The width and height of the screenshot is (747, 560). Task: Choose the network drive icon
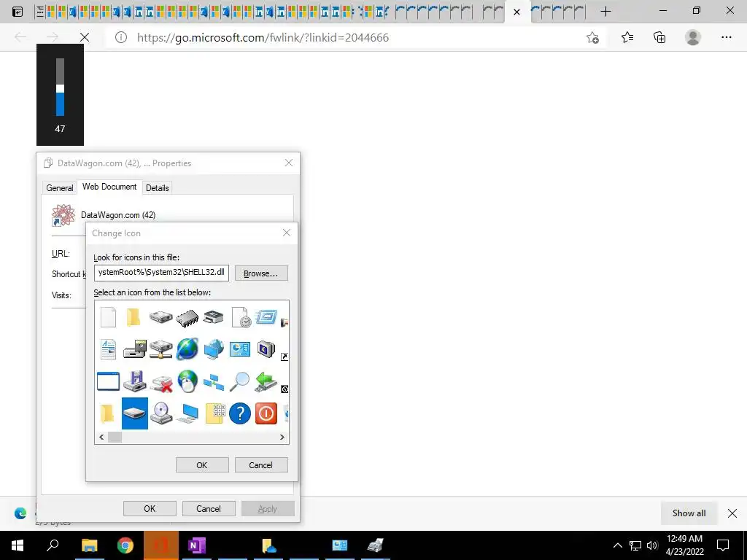[x=161, y=349]
